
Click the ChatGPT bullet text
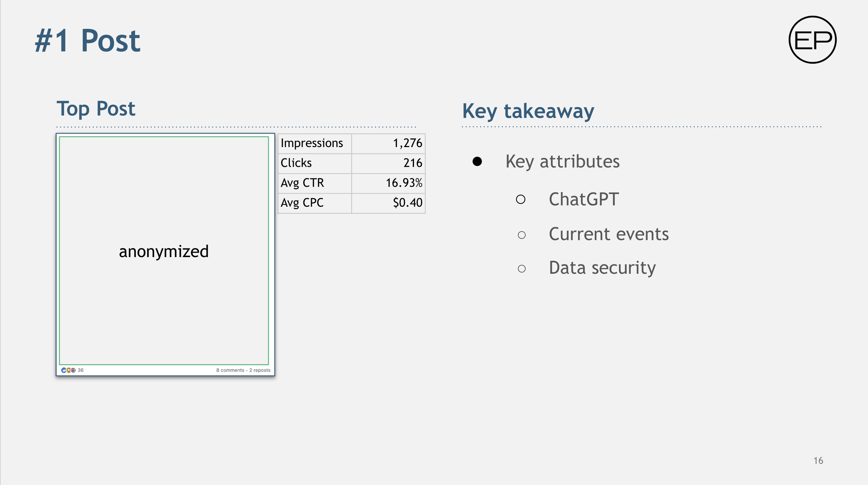point(584,199)
